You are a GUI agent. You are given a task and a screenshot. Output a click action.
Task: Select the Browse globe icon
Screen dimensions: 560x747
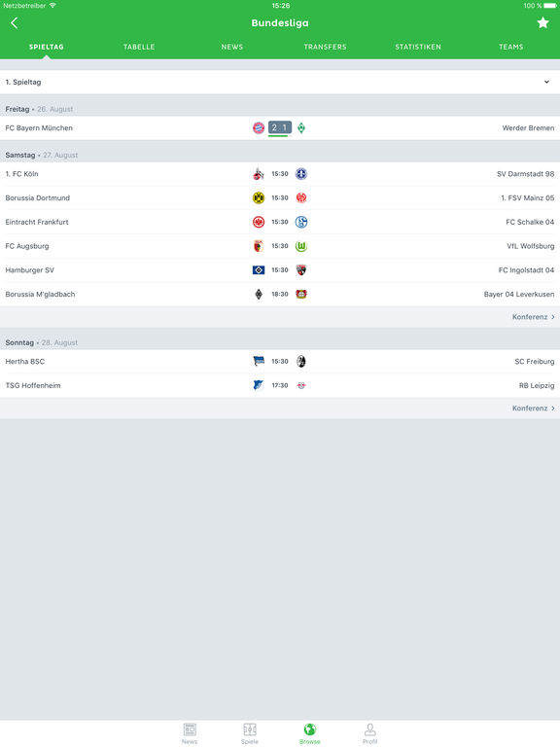click(x=310, y=729)
